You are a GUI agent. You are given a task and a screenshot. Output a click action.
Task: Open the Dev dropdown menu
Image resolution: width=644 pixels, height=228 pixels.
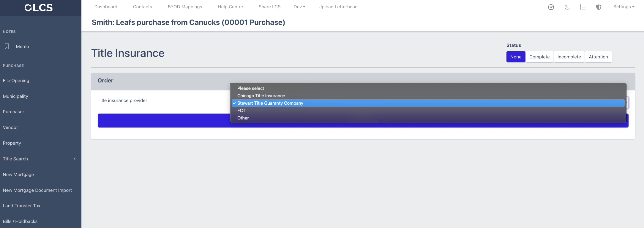299,7
